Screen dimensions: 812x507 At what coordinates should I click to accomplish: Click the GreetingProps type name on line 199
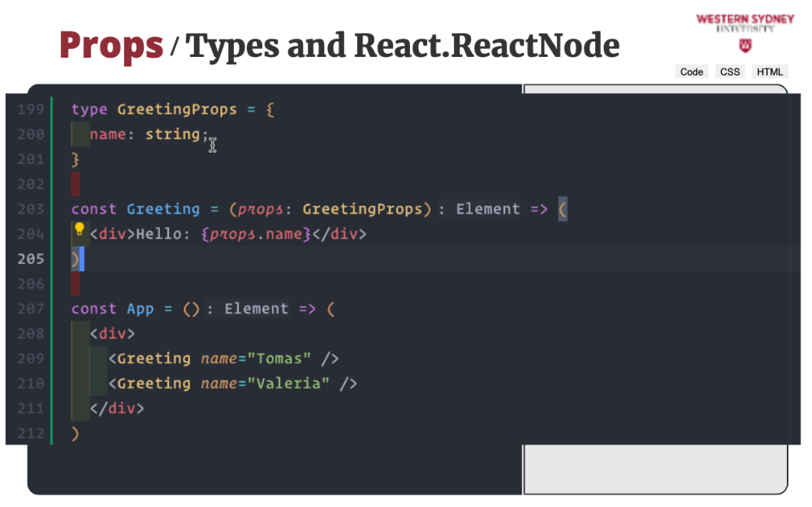click(x=177, y=110)
